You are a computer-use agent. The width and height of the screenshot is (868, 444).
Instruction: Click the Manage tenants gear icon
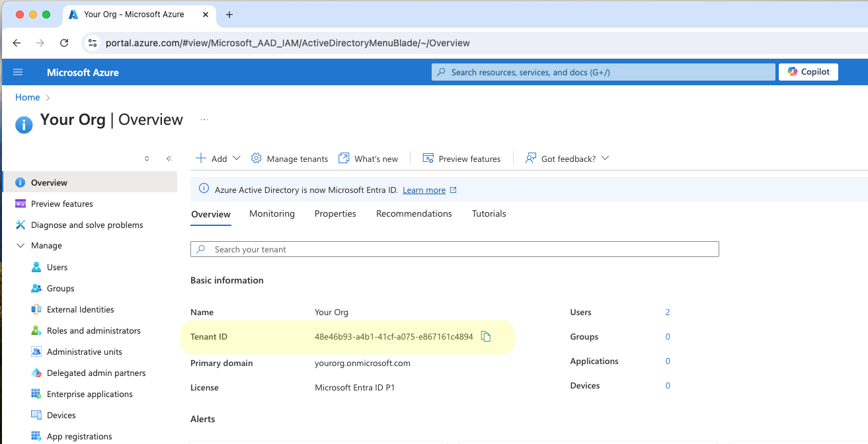pos(256,159)
